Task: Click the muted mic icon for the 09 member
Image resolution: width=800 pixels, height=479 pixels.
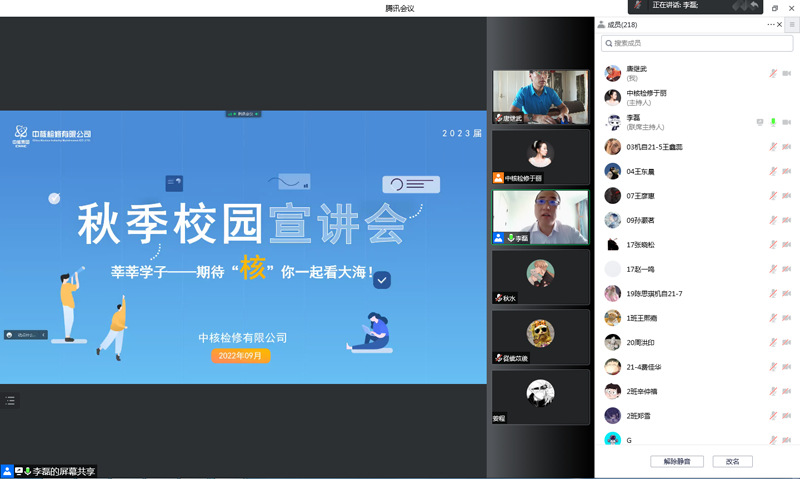Action: 773,220
